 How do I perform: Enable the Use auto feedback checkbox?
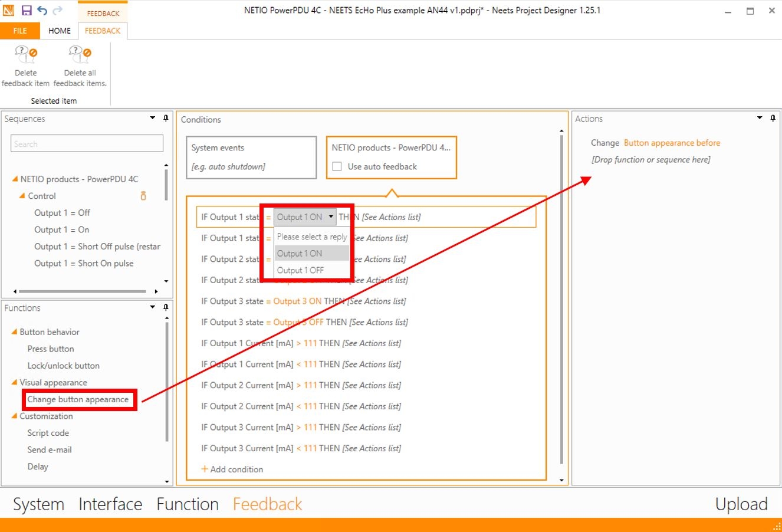(337, 167)
